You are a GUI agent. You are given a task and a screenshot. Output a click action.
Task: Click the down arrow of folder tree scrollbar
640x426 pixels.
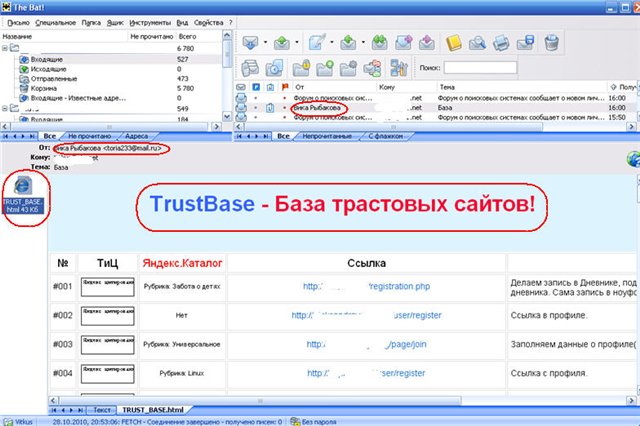click(227, 117)
